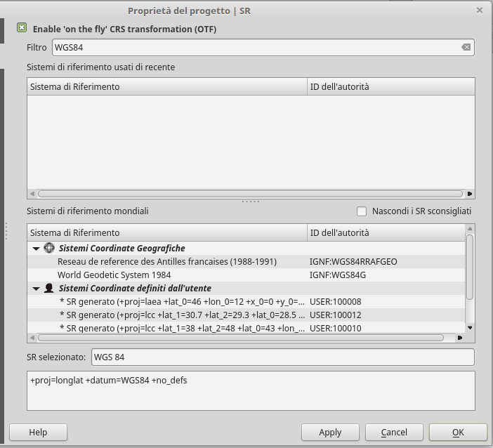Click IGNF:WGS84RRAFGEO authority ID cell
The height and width of the screenshot is (448, 493).
[353, 262]
